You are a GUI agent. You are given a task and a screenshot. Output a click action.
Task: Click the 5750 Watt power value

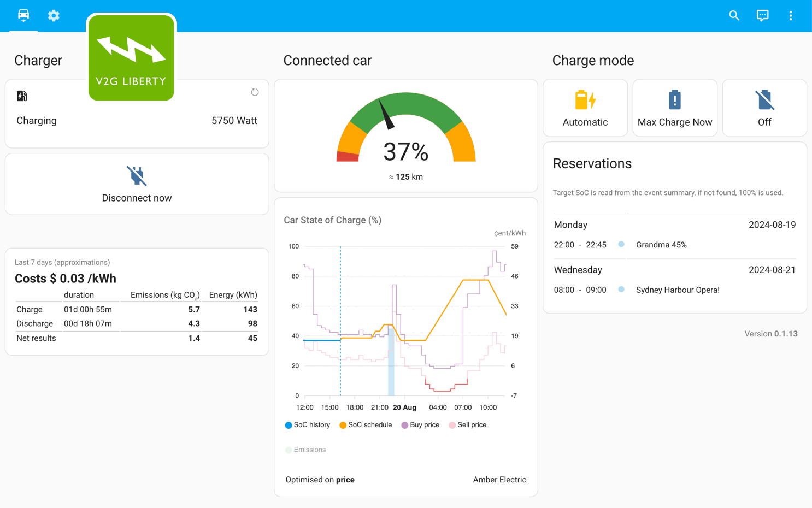234,121
